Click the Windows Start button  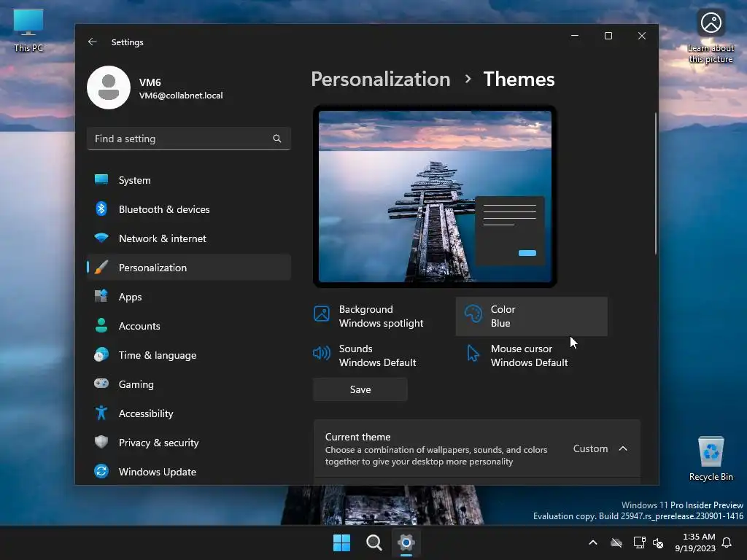341,542
